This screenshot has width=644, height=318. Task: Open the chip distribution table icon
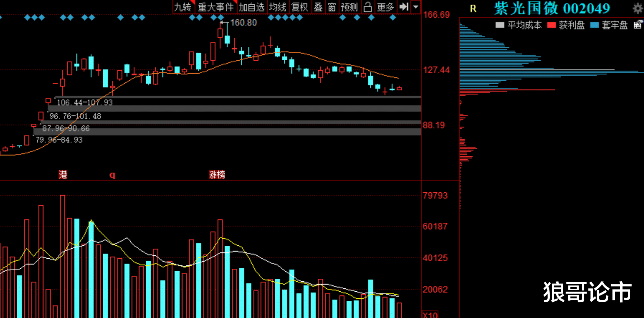coord(638,25)
